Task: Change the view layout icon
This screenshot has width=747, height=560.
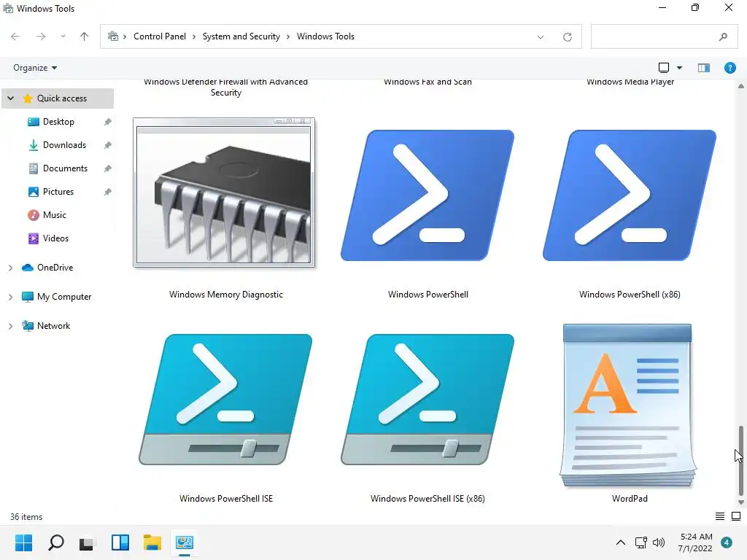Action: click(664, 68)
